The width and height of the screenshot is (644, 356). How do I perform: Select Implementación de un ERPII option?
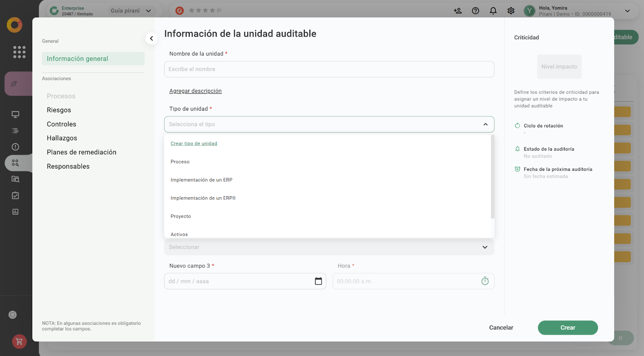(203, 198)
